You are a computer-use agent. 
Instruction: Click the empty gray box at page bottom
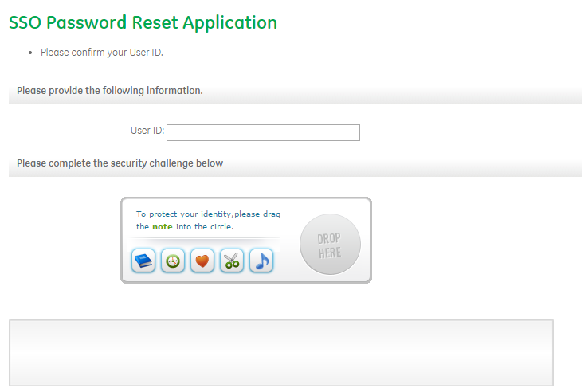coord(280,353)
